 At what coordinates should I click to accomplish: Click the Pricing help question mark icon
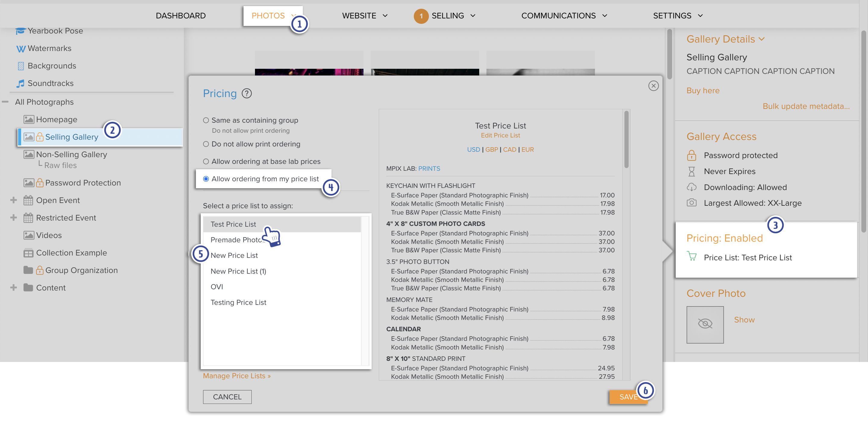247,94
